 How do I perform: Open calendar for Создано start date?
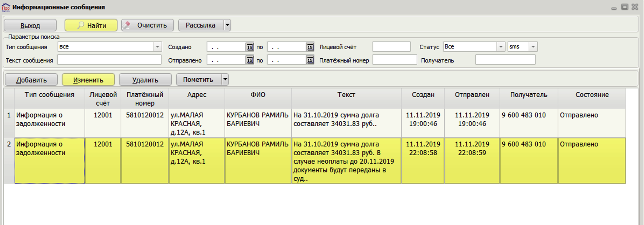pos(250,47)
